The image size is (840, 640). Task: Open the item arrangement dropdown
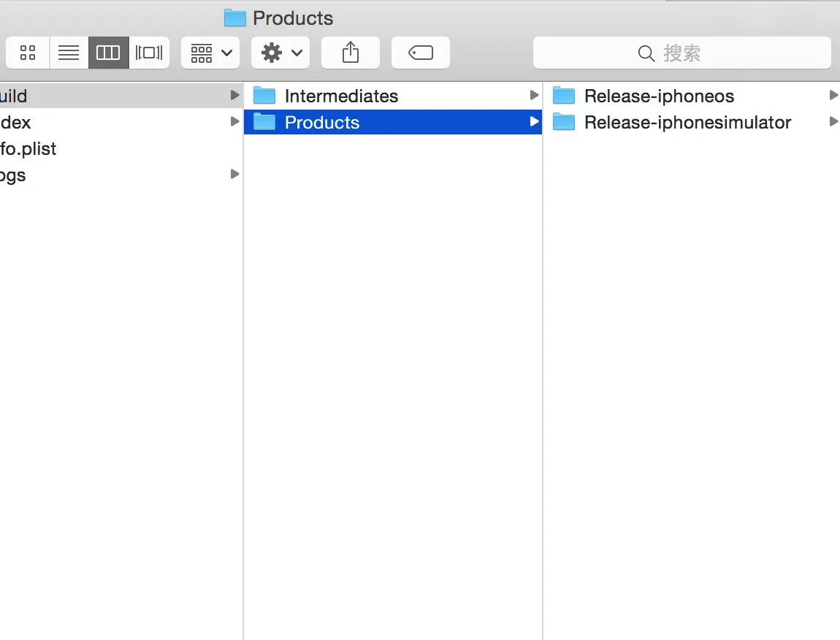point(210,53)
